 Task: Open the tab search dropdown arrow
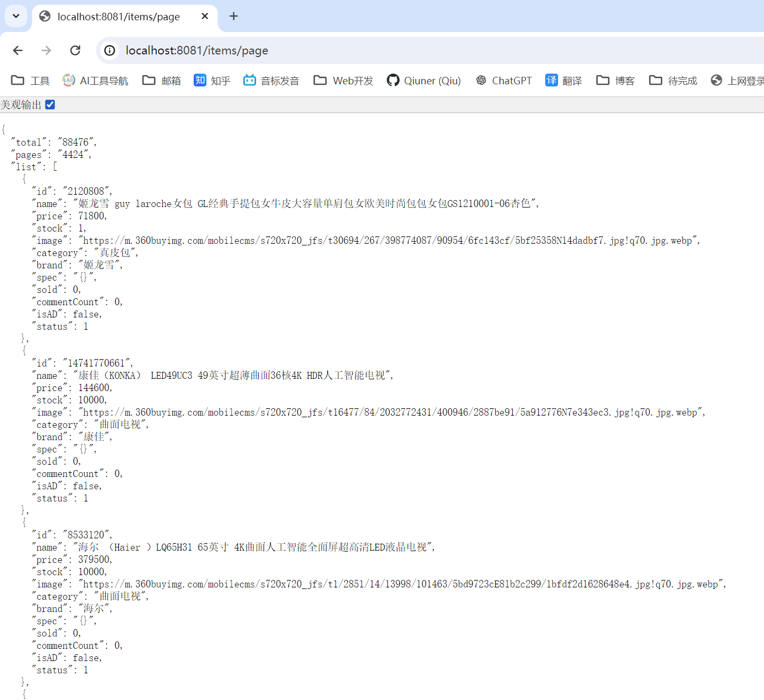coord(16,16)
